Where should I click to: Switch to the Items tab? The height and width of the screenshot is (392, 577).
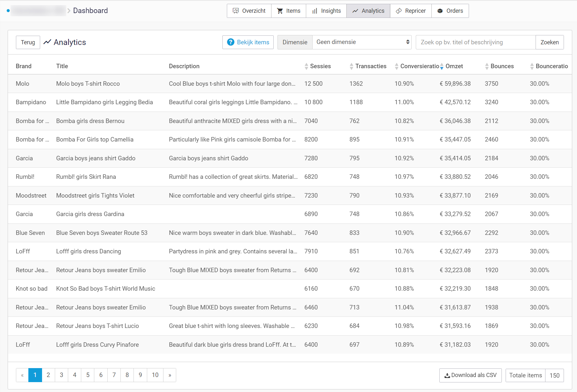click(x=289, y=11)
